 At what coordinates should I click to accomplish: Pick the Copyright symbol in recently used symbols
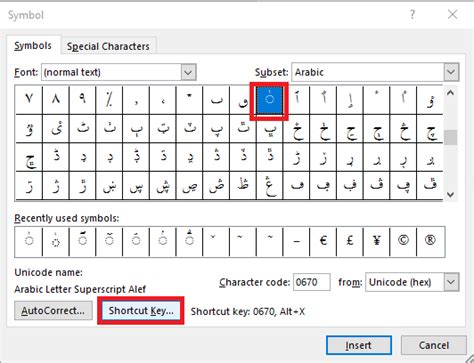403,242
